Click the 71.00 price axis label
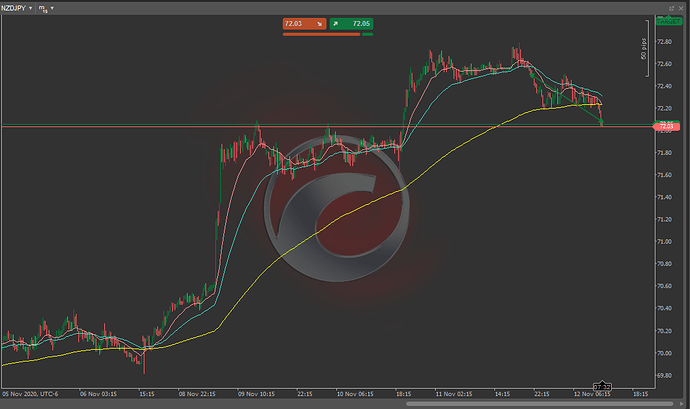Viewport: 690px width, 409px height. tap(665, 242)
